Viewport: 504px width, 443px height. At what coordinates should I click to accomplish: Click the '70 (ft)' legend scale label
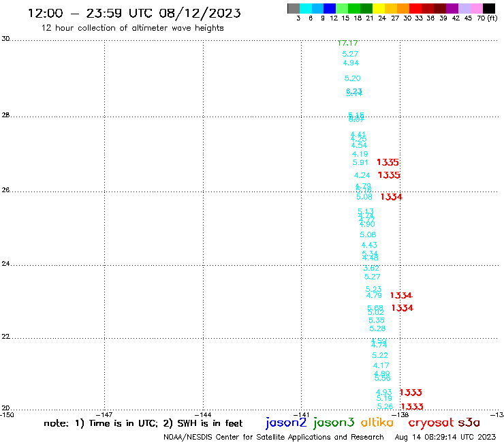point(487,18)
